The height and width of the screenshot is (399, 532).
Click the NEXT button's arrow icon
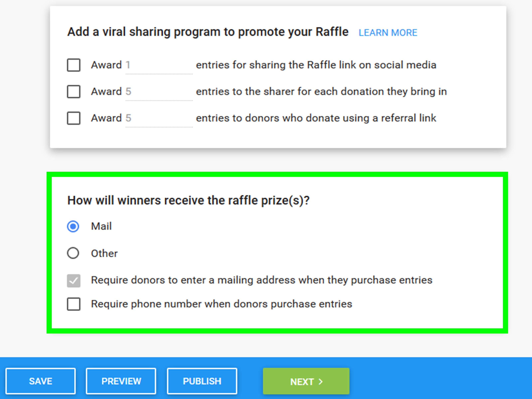click(x=321, y=381)
